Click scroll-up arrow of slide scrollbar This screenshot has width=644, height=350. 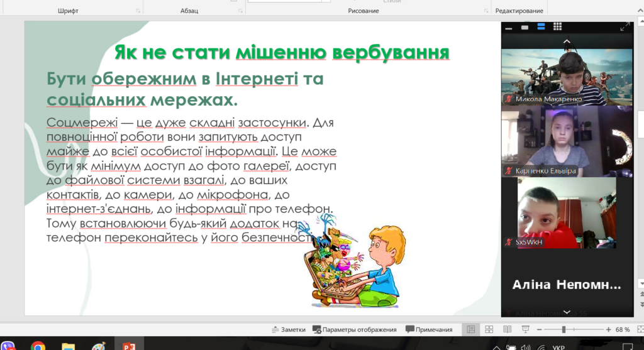tap(640, 21)
